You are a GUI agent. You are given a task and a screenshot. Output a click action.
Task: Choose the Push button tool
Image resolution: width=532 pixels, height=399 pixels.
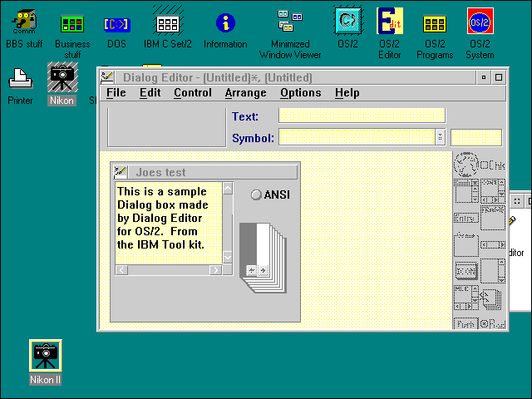(465, 323)
